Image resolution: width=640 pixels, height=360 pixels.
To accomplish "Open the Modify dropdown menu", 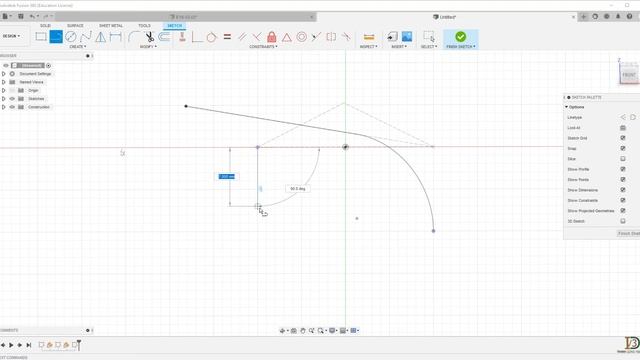I will [x=148, y=47].
